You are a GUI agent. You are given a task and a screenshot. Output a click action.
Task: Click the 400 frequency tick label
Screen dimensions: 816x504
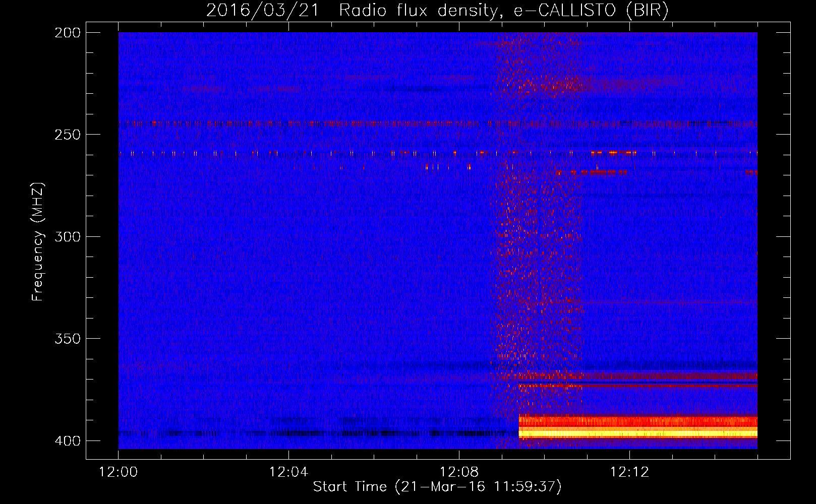(x=68, y=441)
